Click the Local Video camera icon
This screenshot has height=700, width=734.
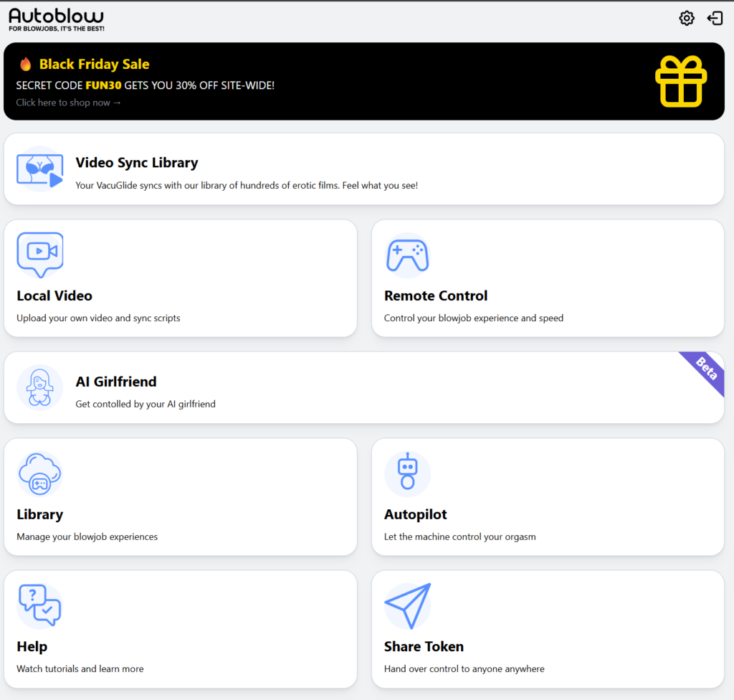click(x=40, y=253)
